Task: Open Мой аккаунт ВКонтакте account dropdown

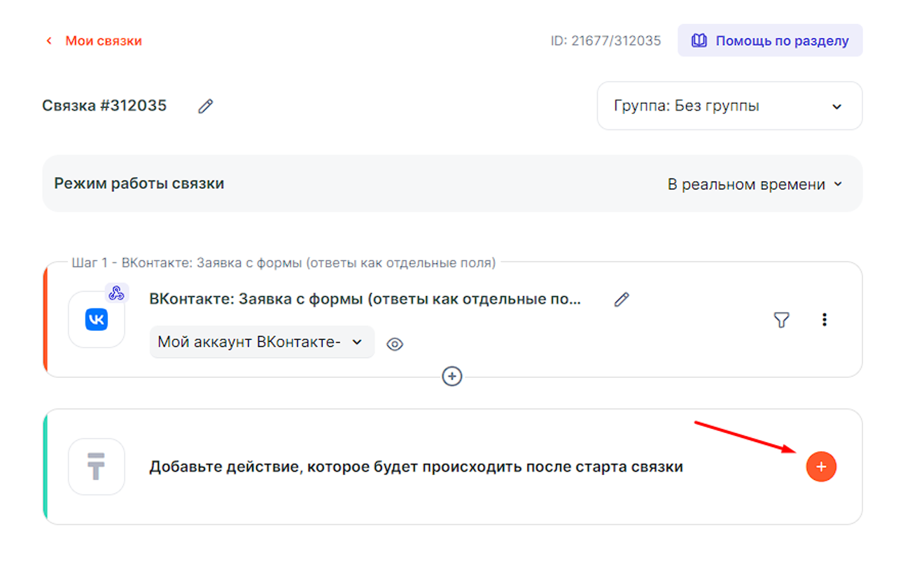Action: 261,342
